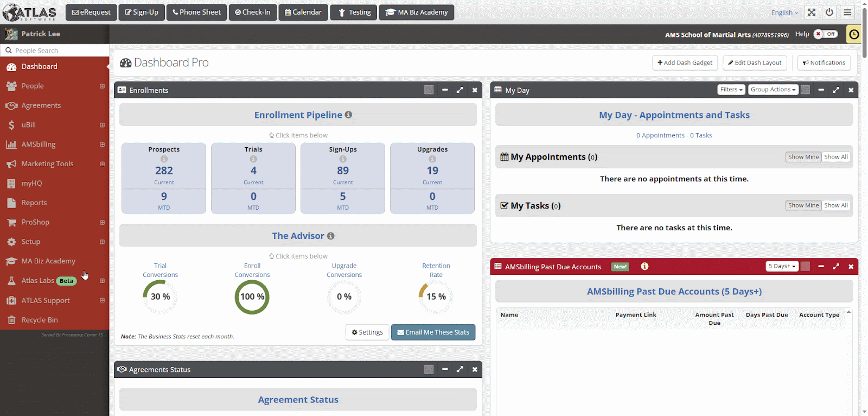
Task: Click the People Search field
Action: point(57,51)
